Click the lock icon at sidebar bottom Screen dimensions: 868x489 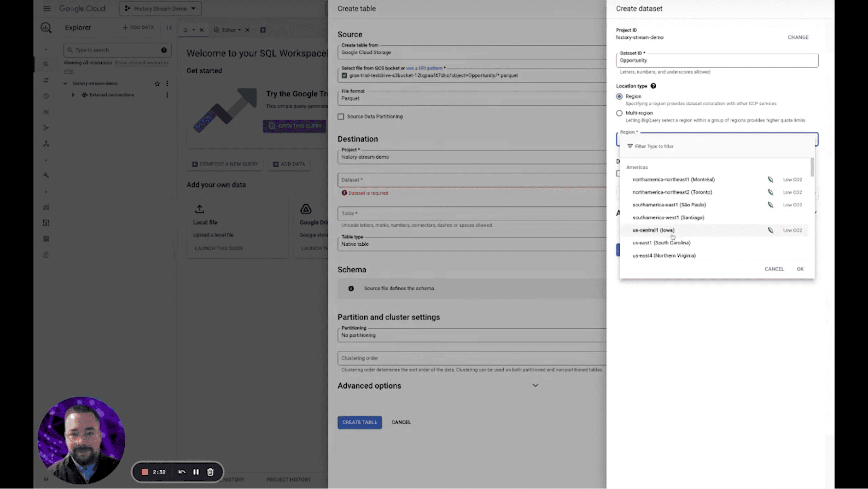click(46, 254)
